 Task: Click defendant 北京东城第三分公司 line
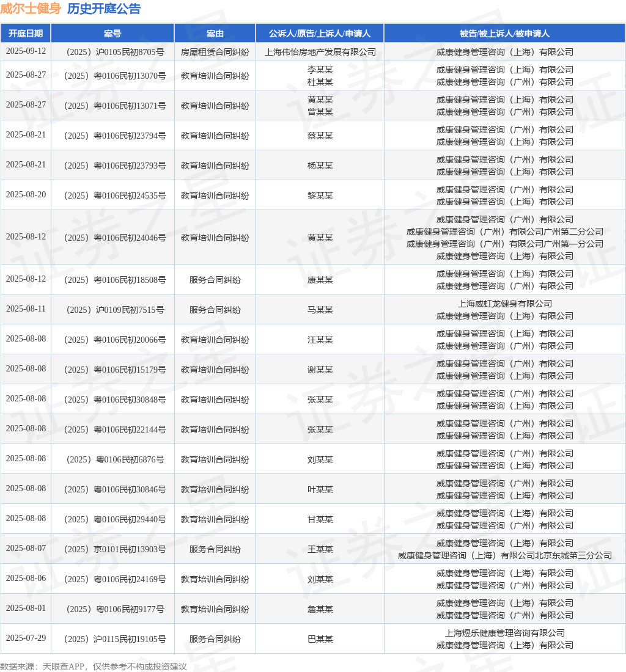[x=505, y=556]
